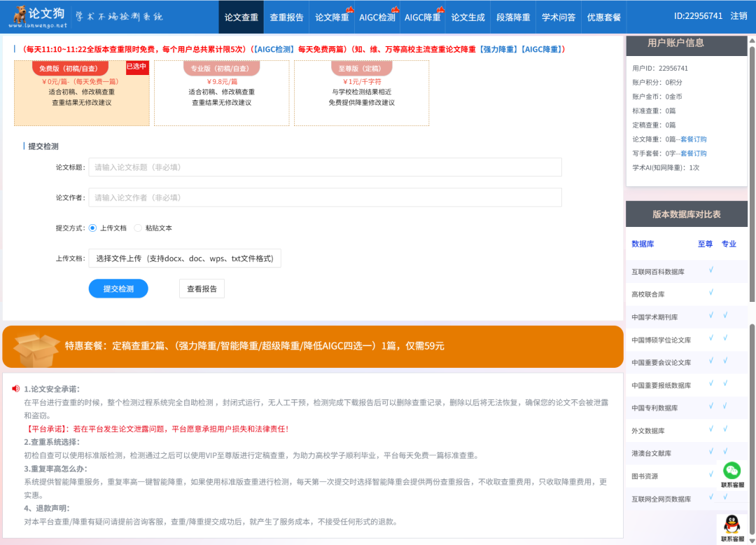
Task: Switch to the AIGC检测 tab
Action: click(x=377, y=17)
